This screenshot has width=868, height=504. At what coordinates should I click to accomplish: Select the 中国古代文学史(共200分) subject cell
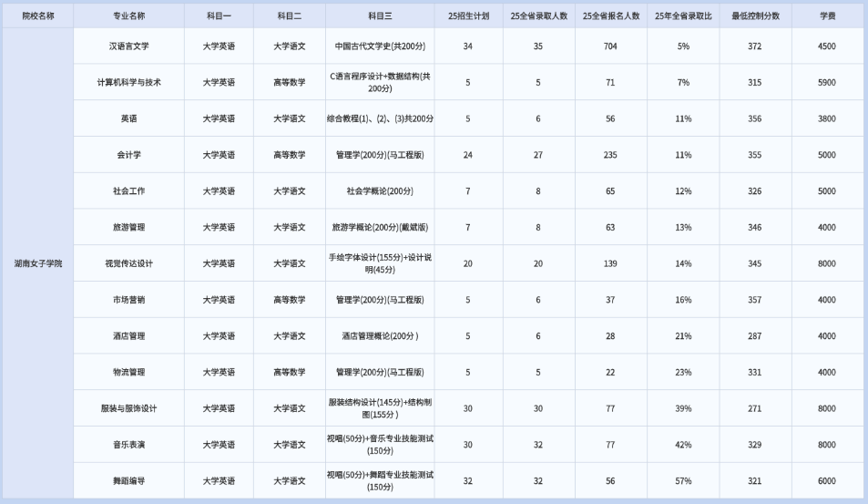tap(380, 46)
